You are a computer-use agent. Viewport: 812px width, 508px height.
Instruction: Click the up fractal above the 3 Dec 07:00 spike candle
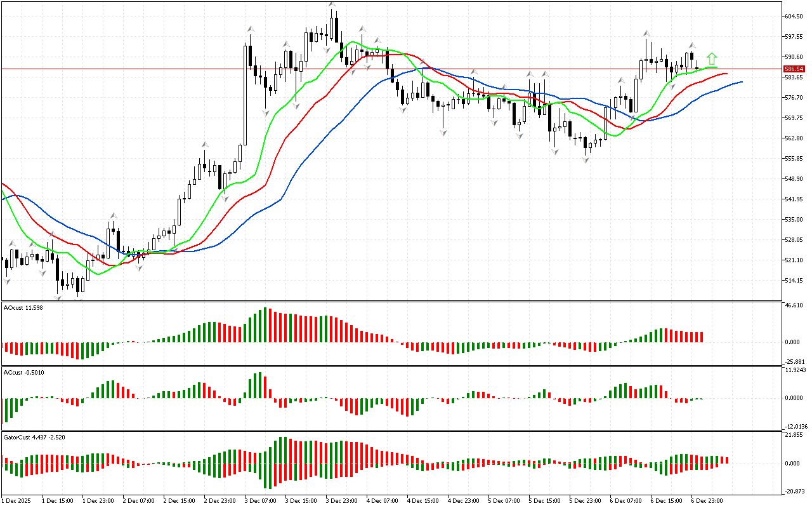click(x=251, y=29)
